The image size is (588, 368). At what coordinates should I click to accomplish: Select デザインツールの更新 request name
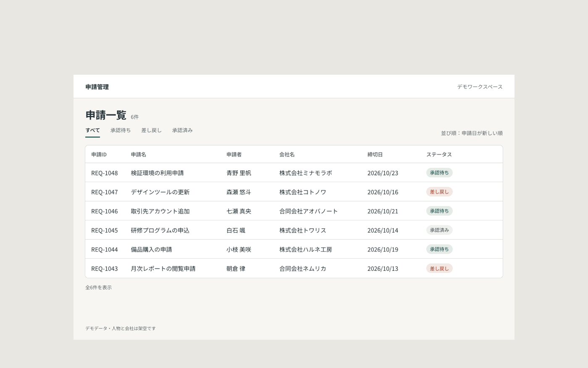click(160, 192)
